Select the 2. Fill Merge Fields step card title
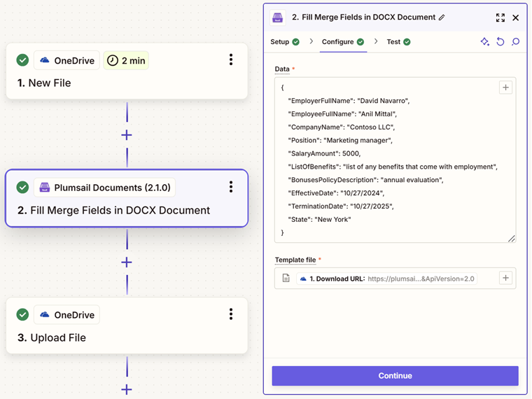This screenshot has width=532, height=399. coord(113,211)
